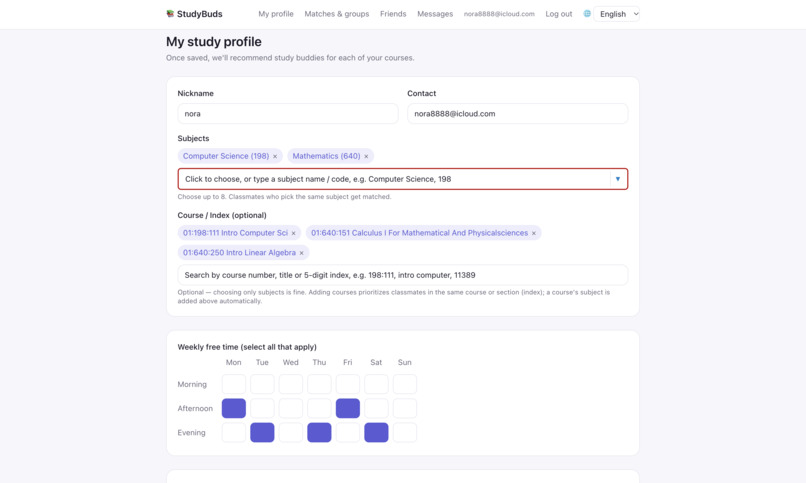Deselect Saturday evening free time
Image resolution: width=806 pixels, height=483 pixels.
[376, 433]
